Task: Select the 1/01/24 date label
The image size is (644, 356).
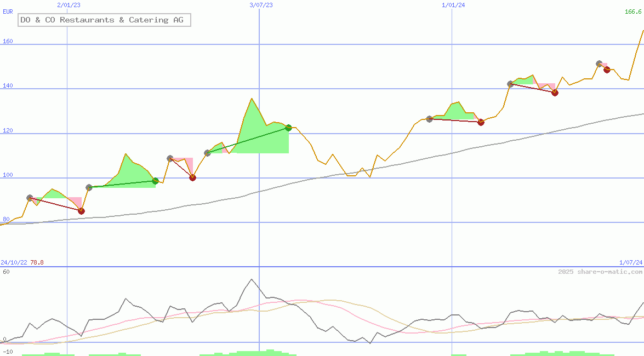Action: pyautogui.click(x=453, y=5)
